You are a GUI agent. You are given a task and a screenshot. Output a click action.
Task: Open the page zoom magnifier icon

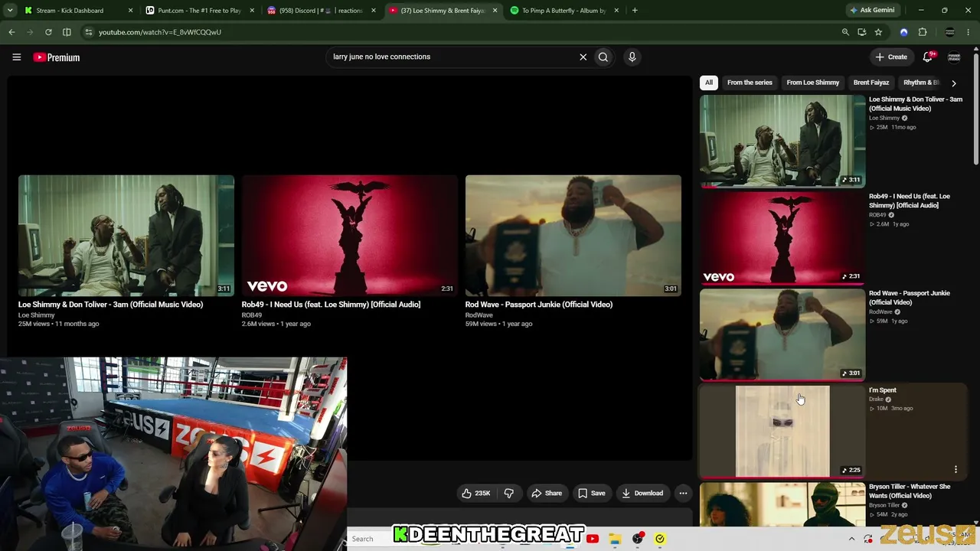tap(845, 32)
